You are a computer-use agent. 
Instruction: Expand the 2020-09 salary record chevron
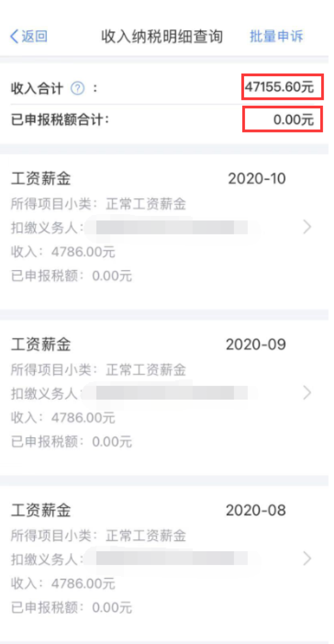pyautogui.click(x=307, y=393)
